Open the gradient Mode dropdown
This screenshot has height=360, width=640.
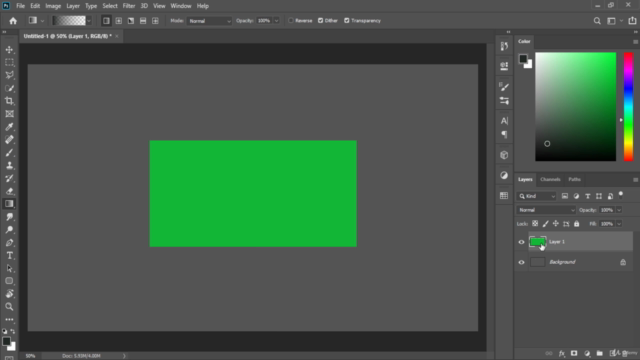(x=209, y=21)
